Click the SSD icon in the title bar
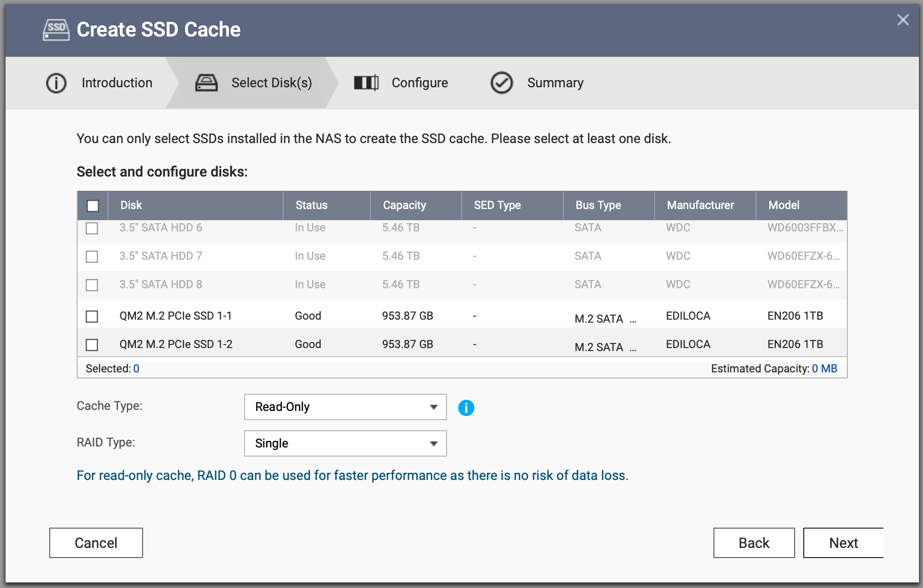Screen dimensions: 923x588 click(56, 29)
